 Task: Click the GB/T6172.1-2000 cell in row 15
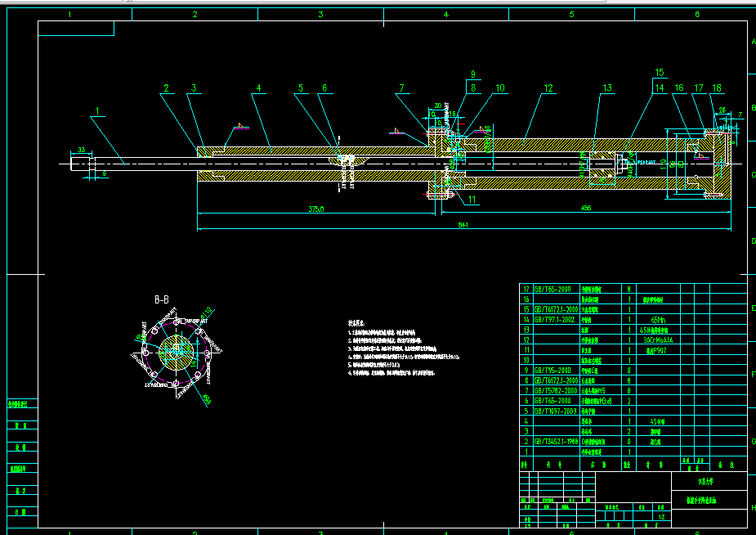(556, 309)
